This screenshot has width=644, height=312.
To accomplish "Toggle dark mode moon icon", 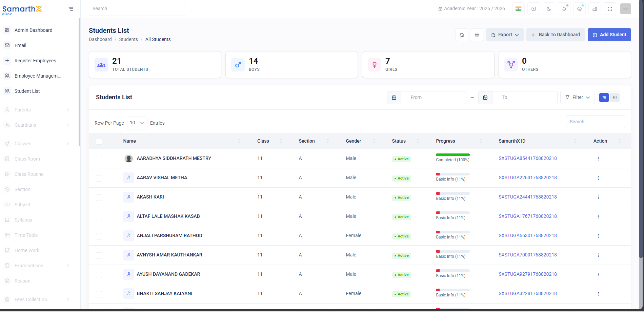I will tap(549, 9).
